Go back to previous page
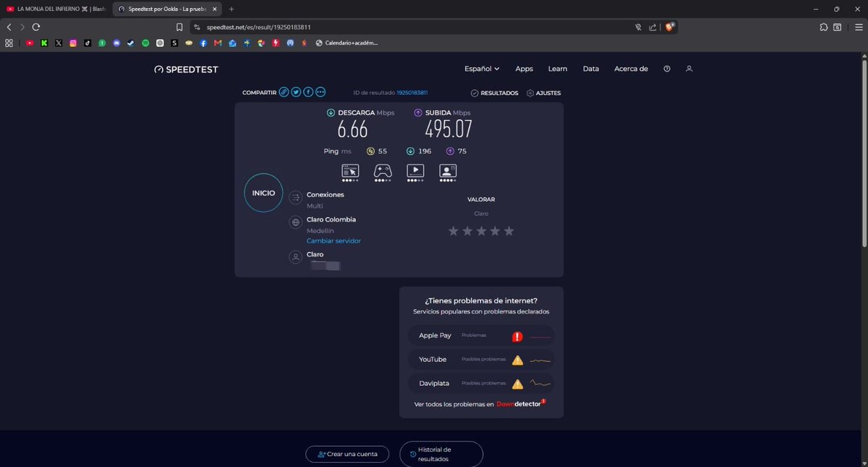This screenshot has height=467, width=868. [x=9, y=27]
